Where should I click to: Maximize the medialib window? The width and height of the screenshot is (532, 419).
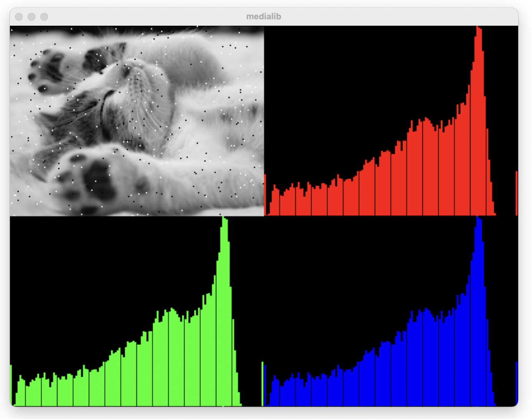pyautogui.click(x=44, y=16)
